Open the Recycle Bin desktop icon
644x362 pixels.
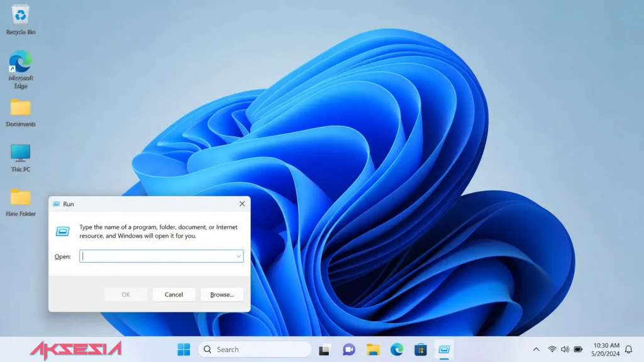point(21,19)
